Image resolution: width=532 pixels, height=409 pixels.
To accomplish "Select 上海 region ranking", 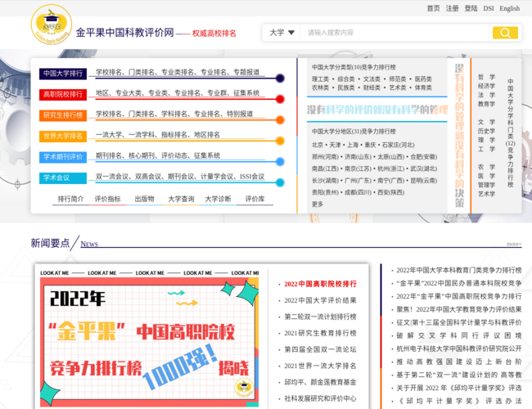I will pos(353,145).
